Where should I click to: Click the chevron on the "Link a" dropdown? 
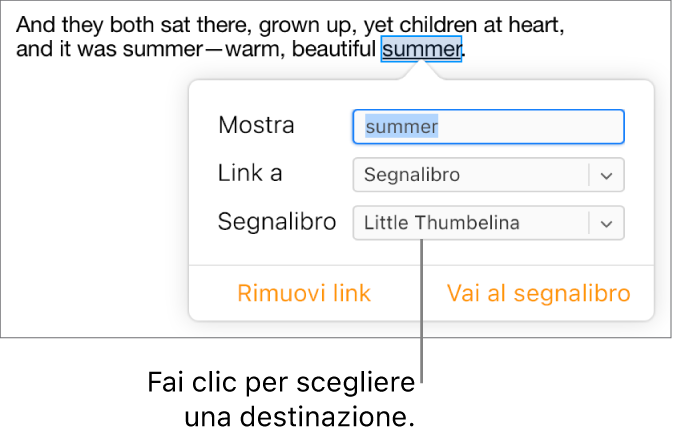[x=606, y=175]
